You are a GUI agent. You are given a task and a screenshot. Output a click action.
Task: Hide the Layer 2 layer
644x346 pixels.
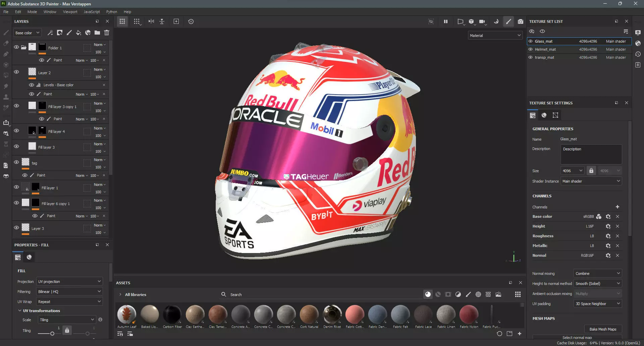point(16,72)
